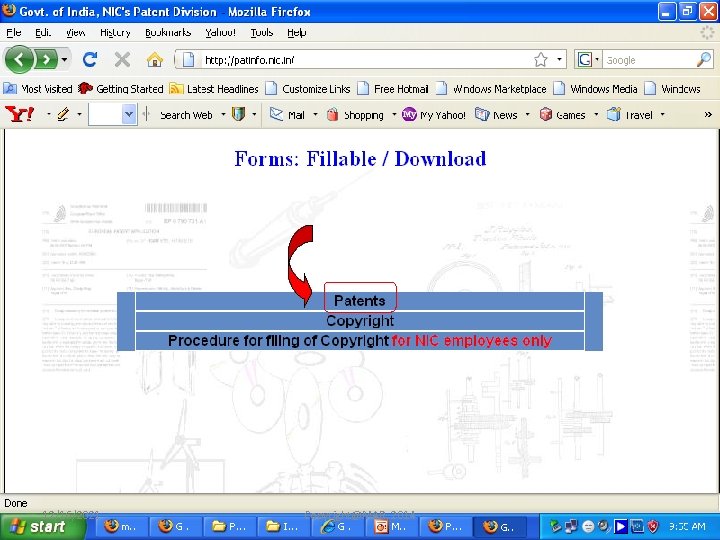Click the Yahoo toolbar shield icon
Image resolution: width=720 pixels, height=540 pixels.
[238, 114]
